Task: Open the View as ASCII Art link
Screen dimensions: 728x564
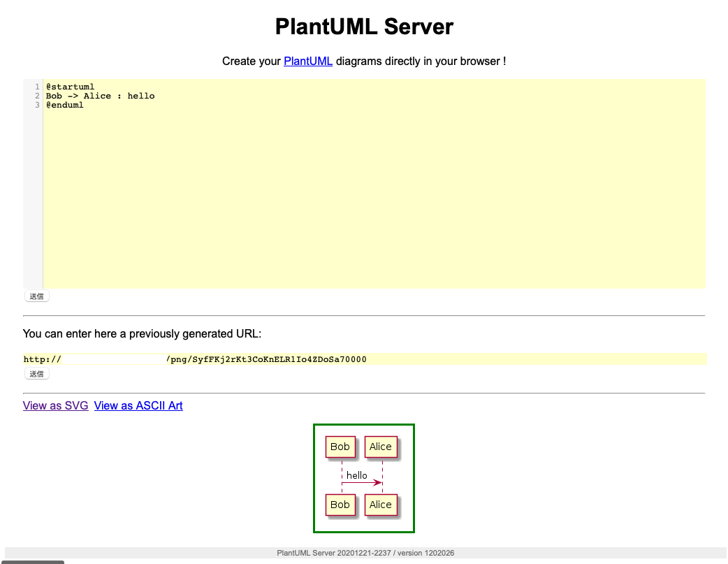Action: [x=138, y=405]
